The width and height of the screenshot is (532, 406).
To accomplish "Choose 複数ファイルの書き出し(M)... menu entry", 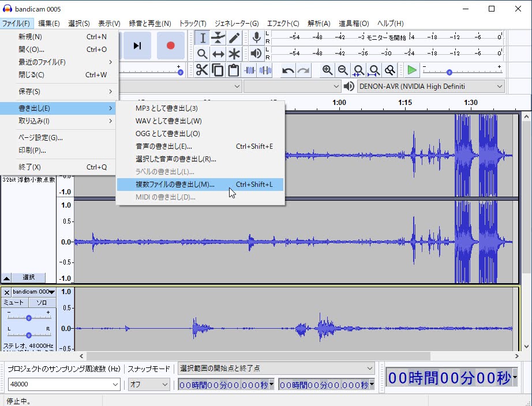I will [x=174, y=185].
